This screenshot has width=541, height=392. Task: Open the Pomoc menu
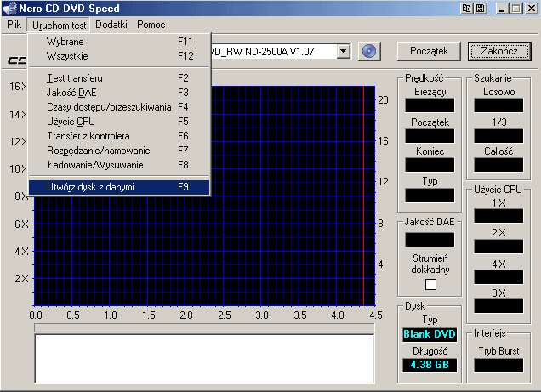coord(151,25)
